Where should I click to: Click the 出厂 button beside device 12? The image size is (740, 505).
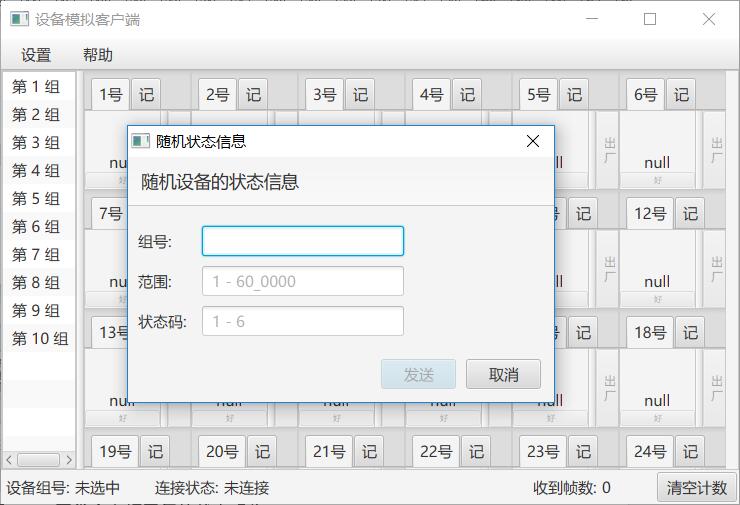715,269
